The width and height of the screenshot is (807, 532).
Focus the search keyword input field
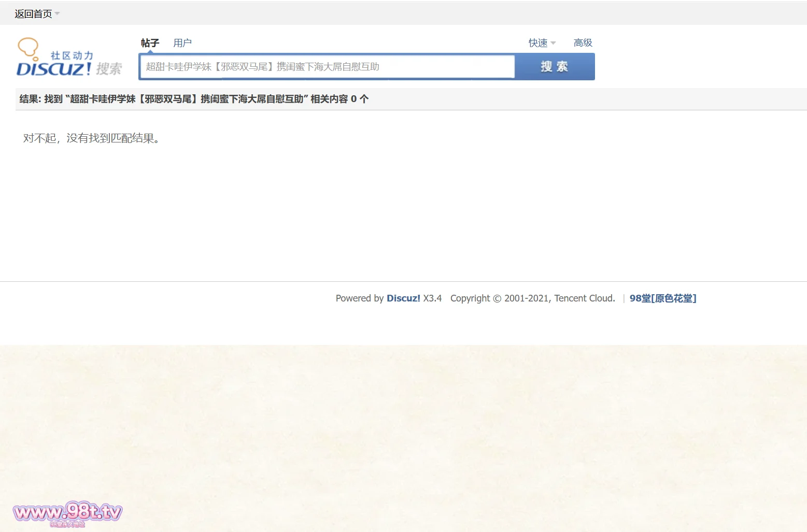click(328, 67)
